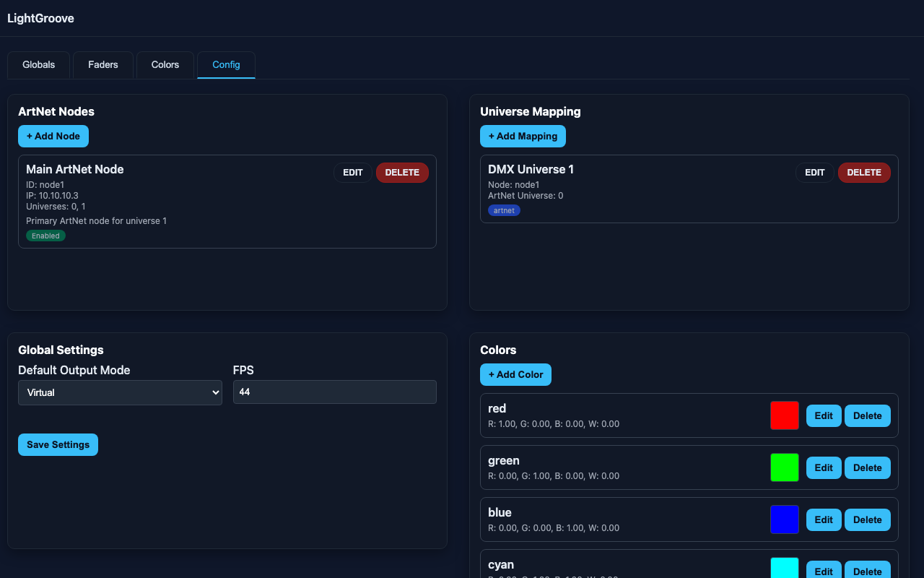Delete the Main ArtNet Node
Screen dimensions: 924x578
coord(402,173)
